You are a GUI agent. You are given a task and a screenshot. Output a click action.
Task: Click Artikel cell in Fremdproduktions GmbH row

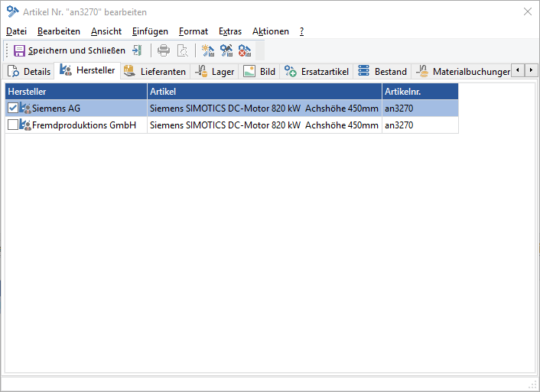pyautogui.click(x=265, y=125)
